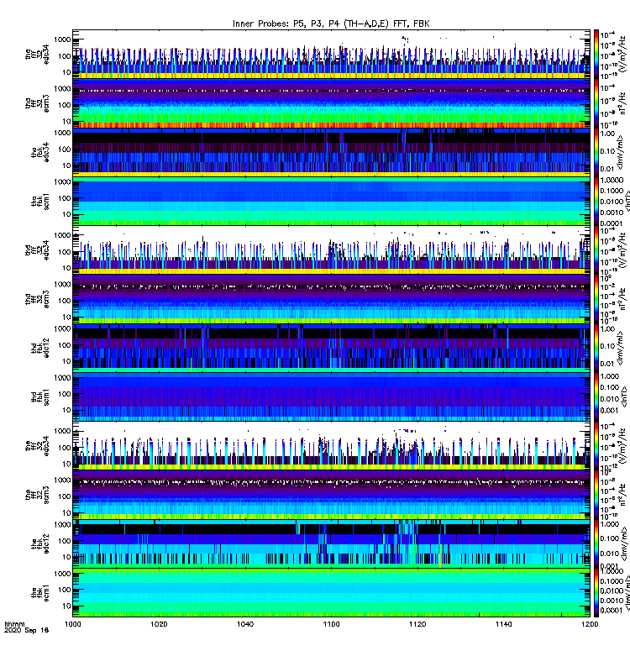Viewport: 630px width, 672px height.
Task: Click the 'nT²/Hz' unit label beside tha scm3 panel
Action: coord(622,103)
